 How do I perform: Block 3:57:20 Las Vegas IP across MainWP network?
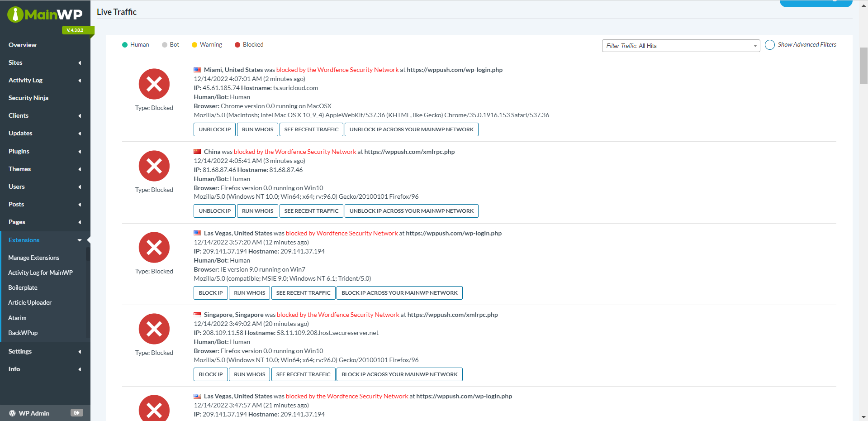(399, 293)
